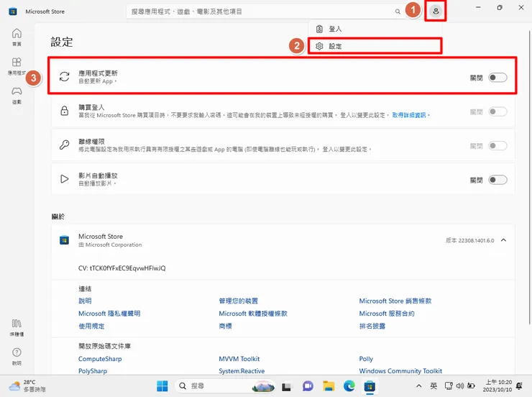Viewport: 532px width, 397px height.
Task: Click the 版本 22308.1401.6.0 version text
Action: click(x=469, y=240)
